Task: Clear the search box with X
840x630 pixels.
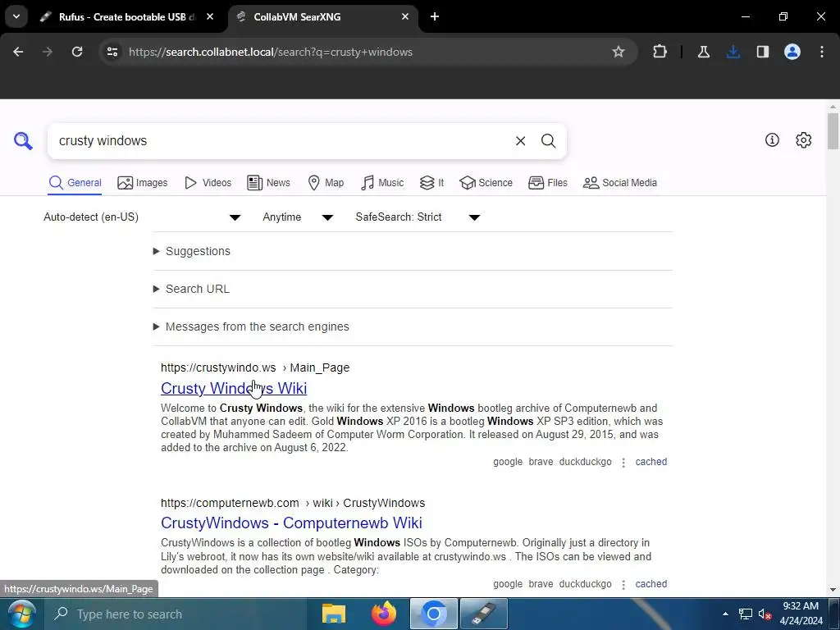Action: pyautogui.click(x=520, y=141)
